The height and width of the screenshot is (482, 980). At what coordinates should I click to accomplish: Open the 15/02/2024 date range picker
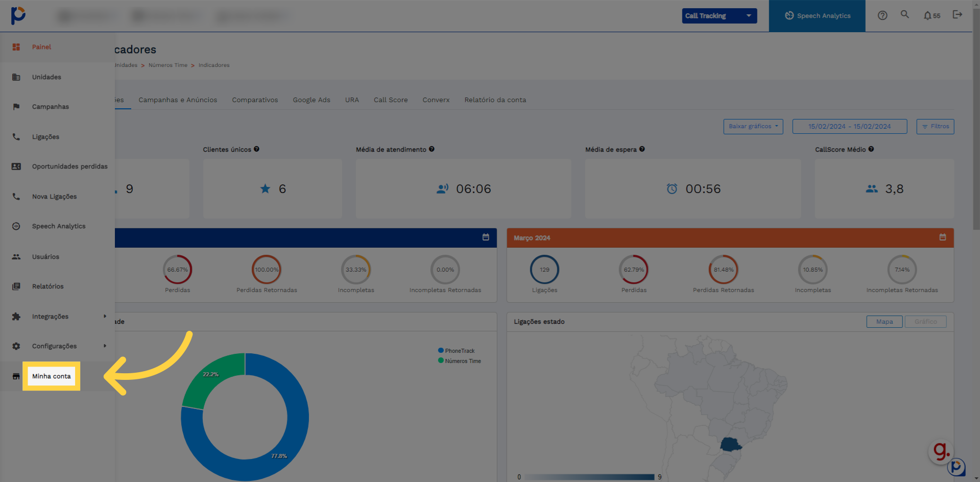coord(850,127)
